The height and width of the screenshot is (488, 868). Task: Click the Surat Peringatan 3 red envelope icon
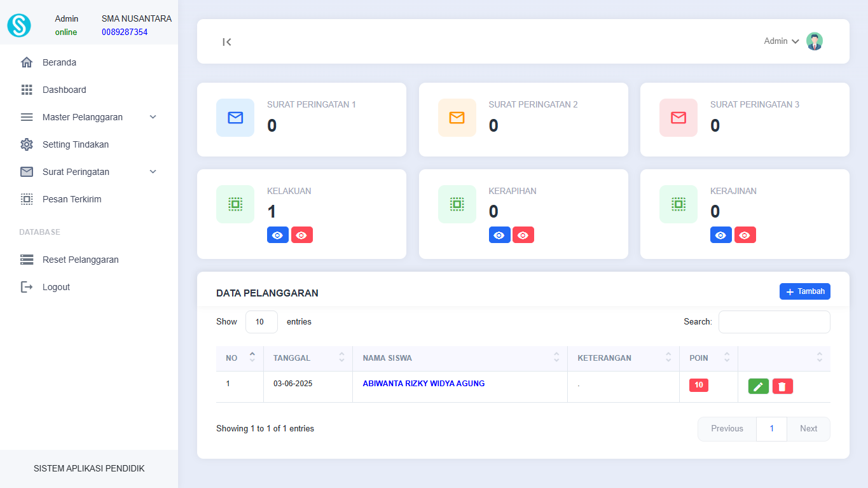(679, 118)
